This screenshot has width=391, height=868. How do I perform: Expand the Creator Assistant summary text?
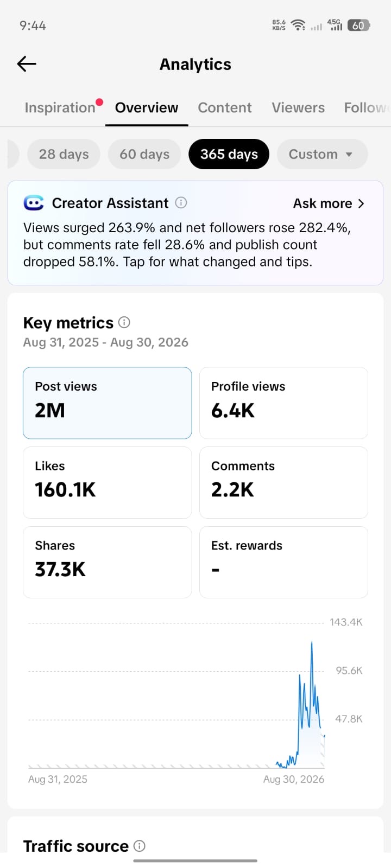(187, 245)
